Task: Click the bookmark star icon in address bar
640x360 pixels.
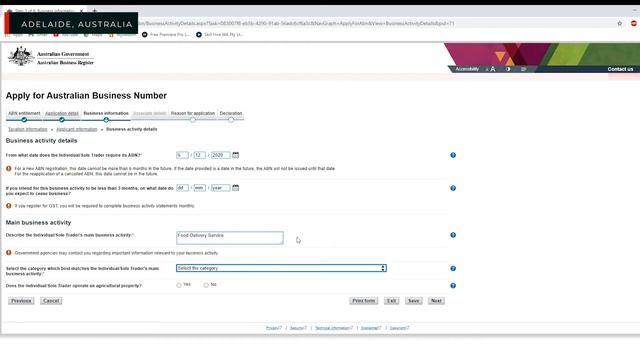Action: [620, 24]
